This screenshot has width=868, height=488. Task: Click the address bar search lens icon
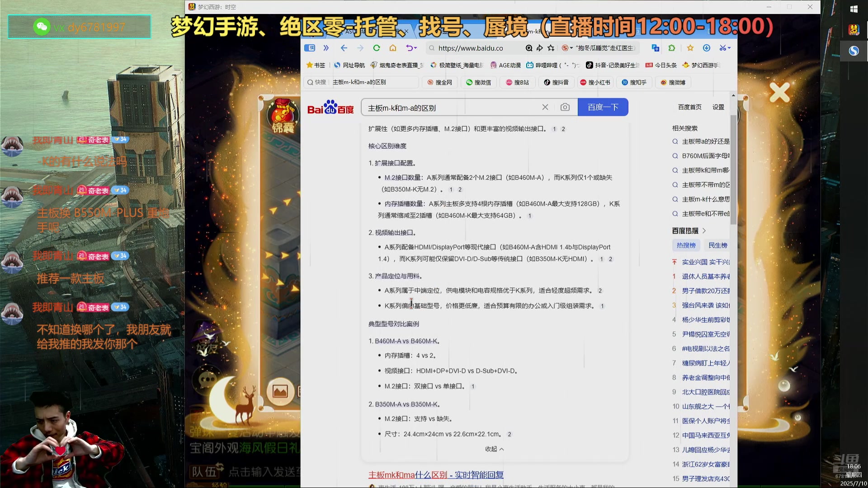[529, 48]
